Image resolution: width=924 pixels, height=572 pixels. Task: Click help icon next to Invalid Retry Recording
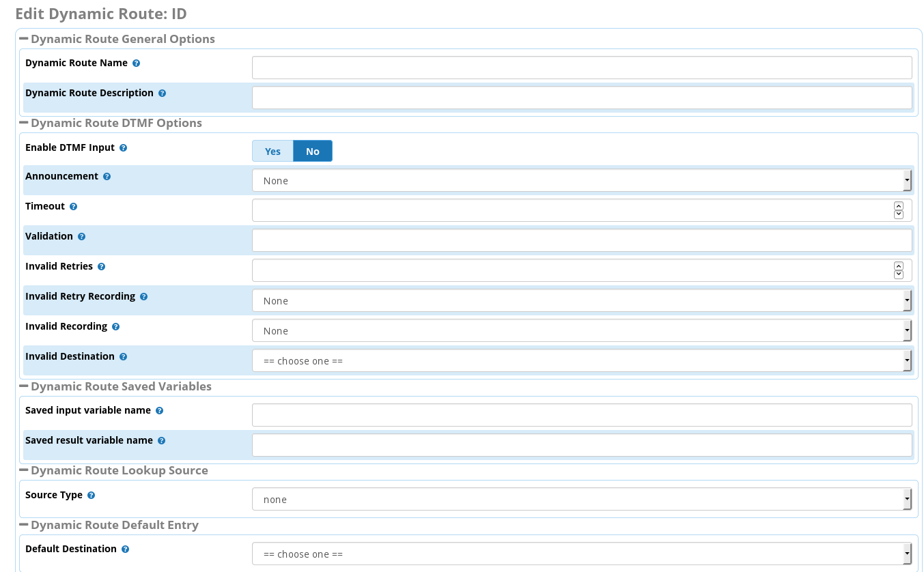click(x=144, y=297)
